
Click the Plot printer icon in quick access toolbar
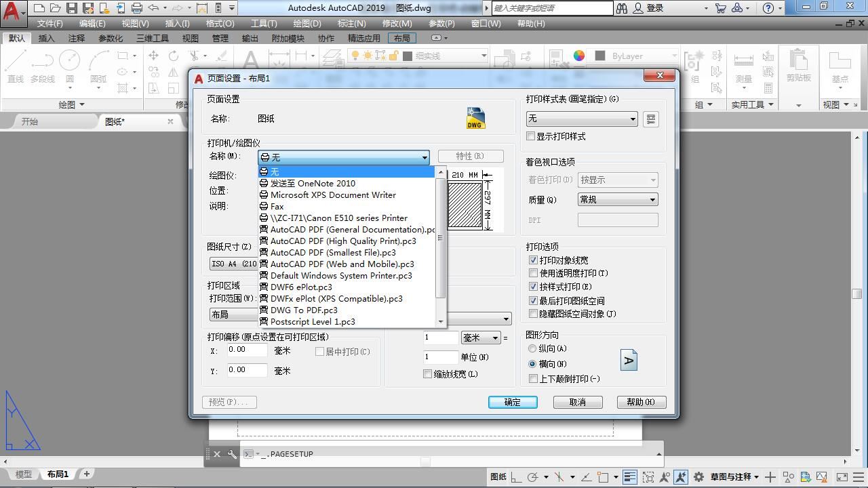(136, 8)
